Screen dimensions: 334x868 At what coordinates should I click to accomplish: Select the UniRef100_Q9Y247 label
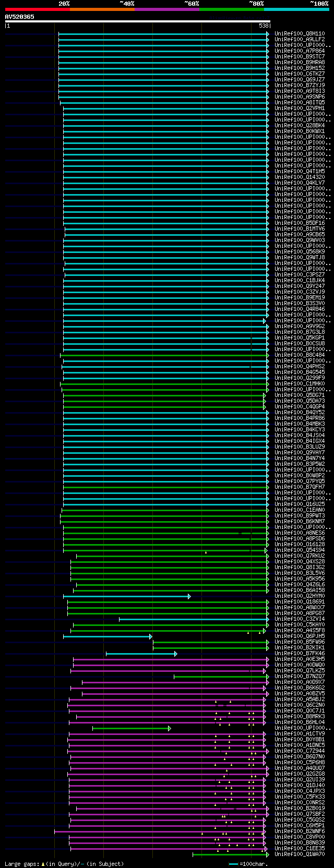pos(300,286)
